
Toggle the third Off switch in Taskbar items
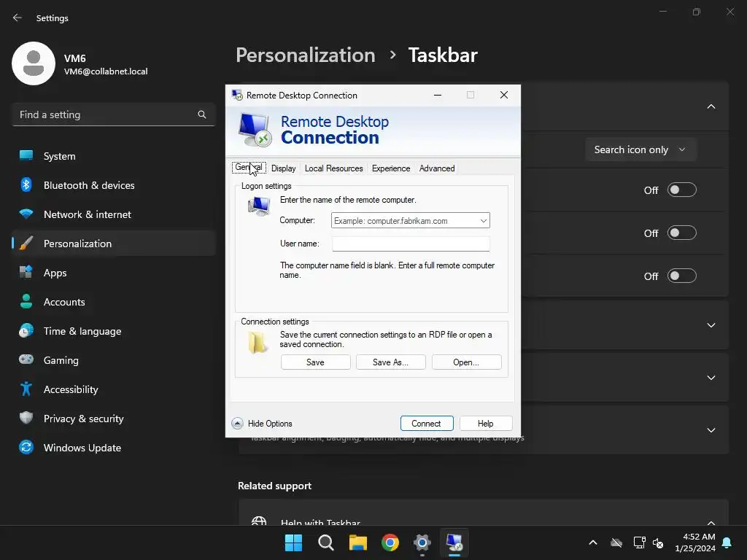click(682, 276)
